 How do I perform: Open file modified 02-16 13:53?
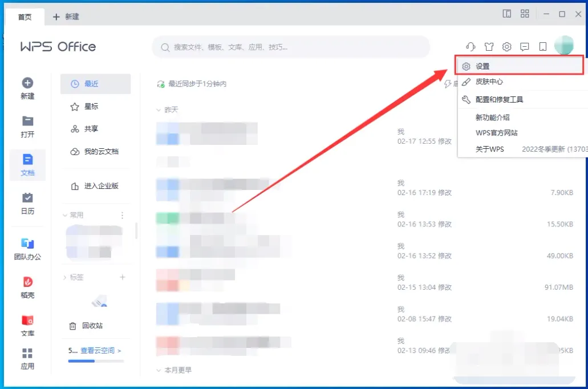364,220
